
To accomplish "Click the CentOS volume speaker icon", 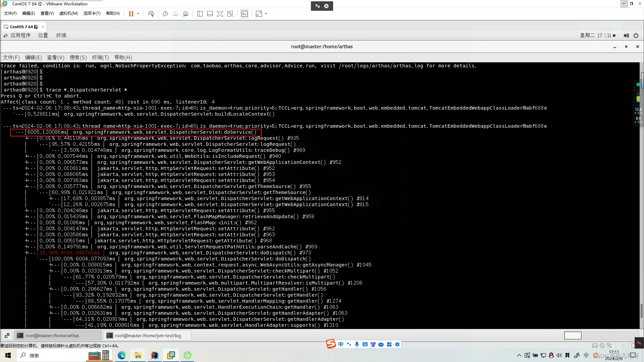I will pos(626,36).
